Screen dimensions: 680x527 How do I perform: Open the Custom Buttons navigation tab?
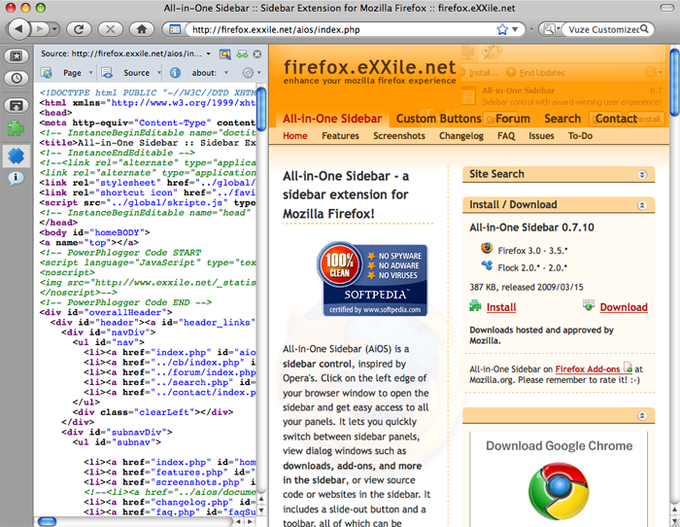click(438, 118)
